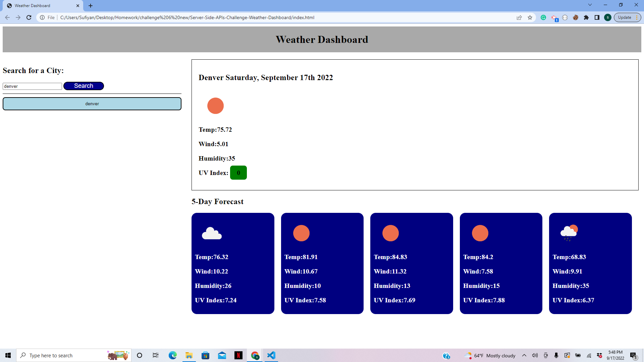Click the cloudy weather icon in forecast
This screenshot has height=362, width=644.
tap(212, 233)
